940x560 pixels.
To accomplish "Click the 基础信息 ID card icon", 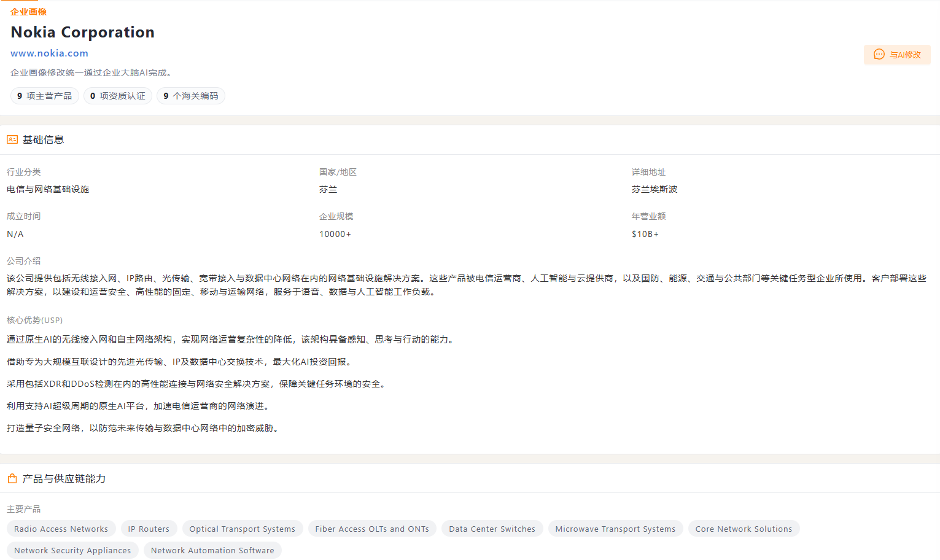I will (x=12, y=139).
